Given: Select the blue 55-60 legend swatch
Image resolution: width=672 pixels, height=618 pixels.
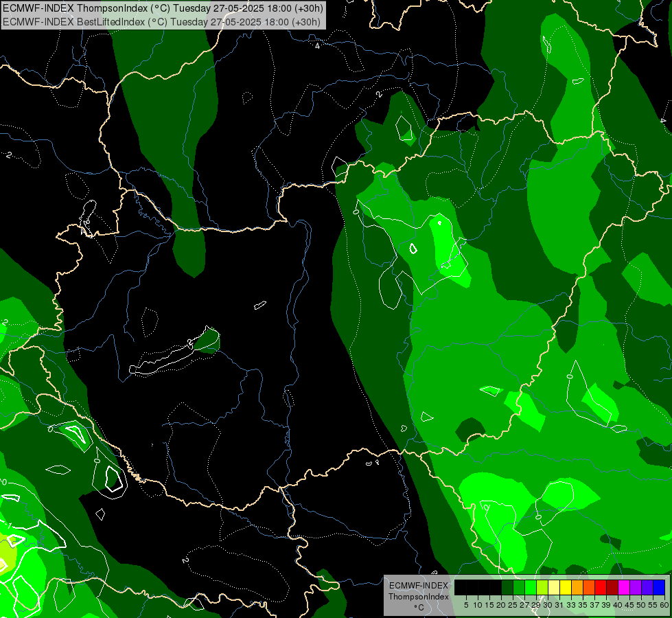Looking at the screenshot, I should (x=659, y=587).
